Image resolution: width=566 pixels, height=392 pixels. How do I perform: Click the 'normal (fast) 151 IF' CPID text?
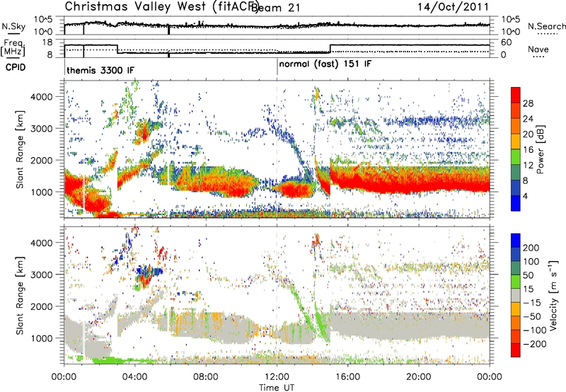point(325,64)
